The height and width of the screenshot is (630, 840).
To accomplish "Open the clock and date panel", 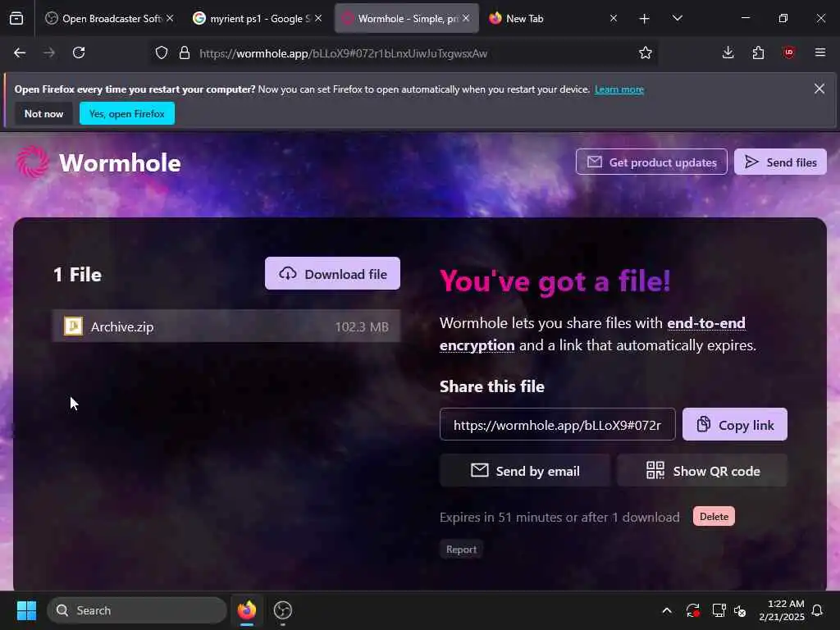I will pyautogui.click(x=781, y=610).
